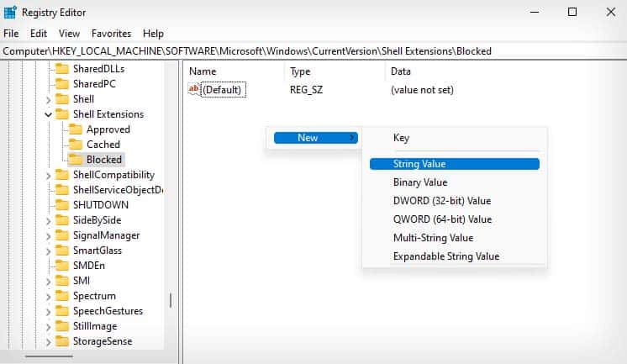The width and height of the screenshot is (627, 364).
Task: Click the Approved folder icon
Action: (x=75, y=129)
